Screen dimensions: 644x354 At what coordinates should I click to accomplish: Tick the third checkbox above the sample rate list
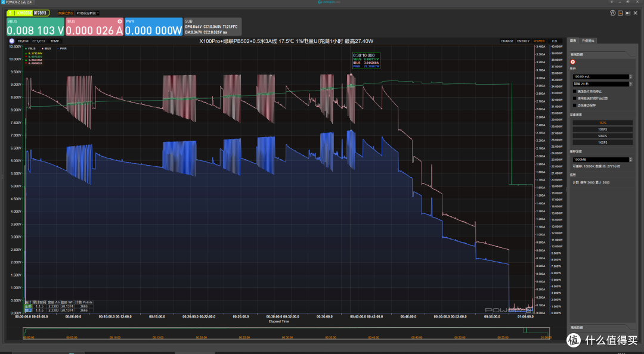[574, 105]
